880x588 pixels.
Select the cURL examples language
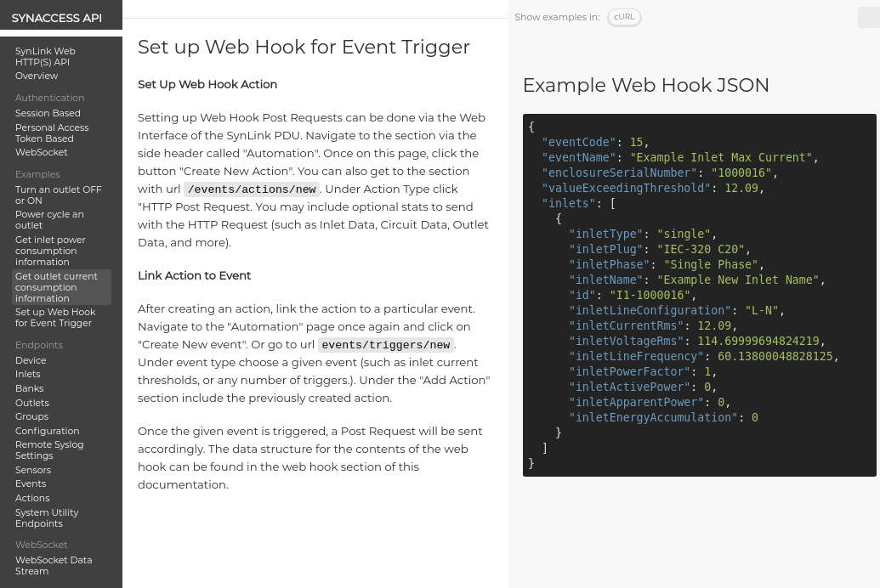[624, 17]
